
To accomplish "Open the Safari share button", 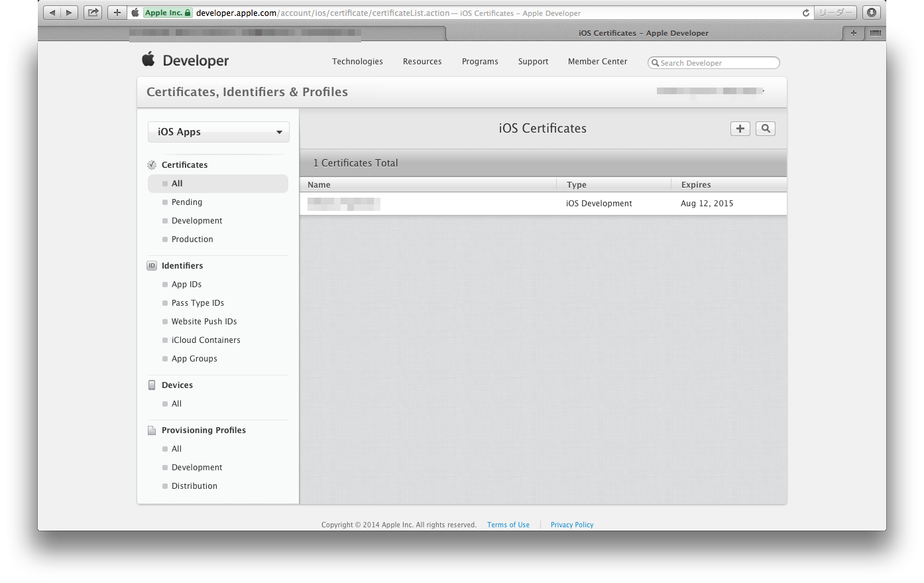I will click(x=93, y=13).
